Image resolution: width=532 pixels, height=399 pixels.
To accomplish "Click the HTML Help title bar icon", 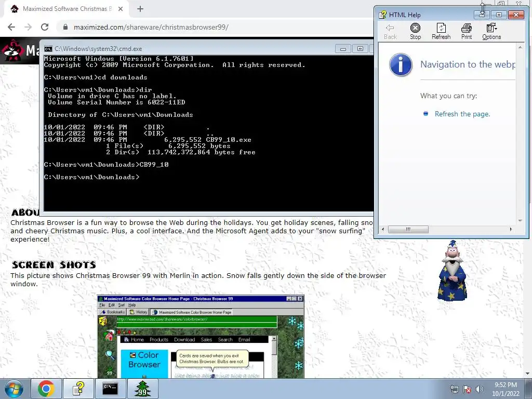I will tap(382, 15).
